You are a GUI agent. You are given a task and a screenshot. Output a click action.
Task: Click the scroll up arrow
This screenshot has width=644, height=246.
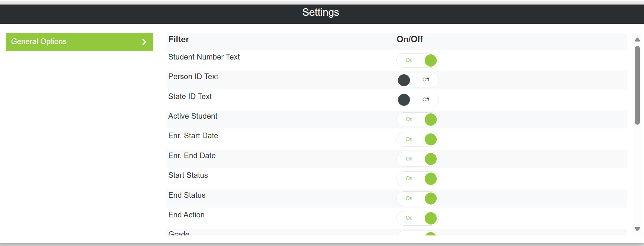tap(637, 40)
